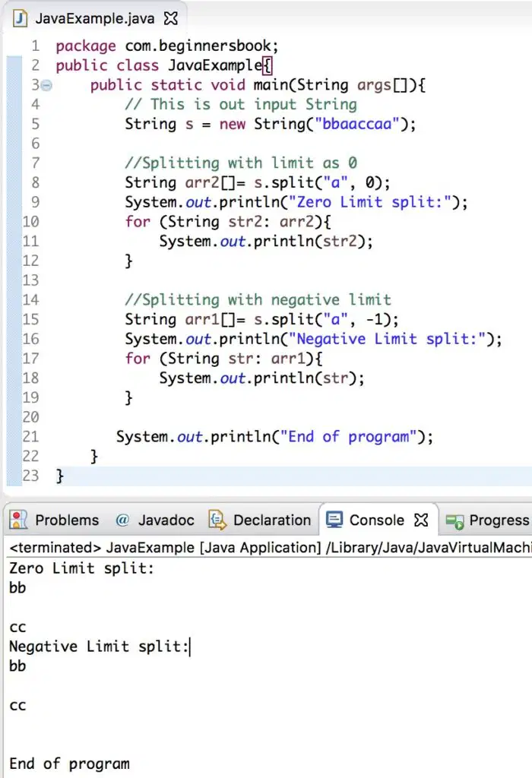Image resolution: width=532 pixels, height=778 pixels.
Task: Click the Javadoc @ icon
Action: point(122,520)
